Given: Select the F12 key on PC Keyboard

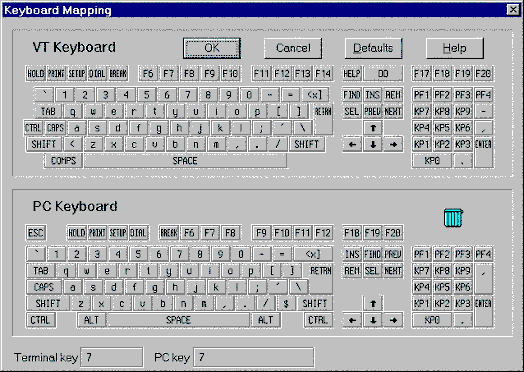Looking at the screenshot, I should click(323, 233).
